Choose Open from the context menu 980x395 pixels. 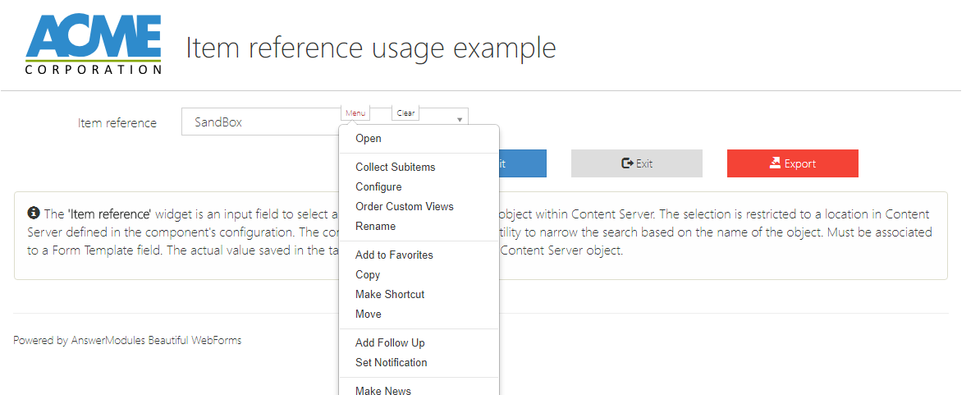click(369, 139)
